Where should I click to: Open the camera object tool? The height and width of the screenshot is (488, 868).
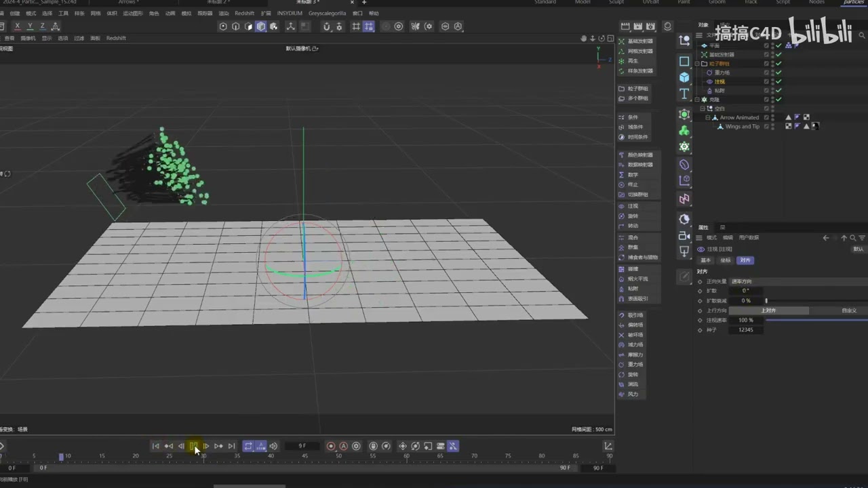coord(684,235)
